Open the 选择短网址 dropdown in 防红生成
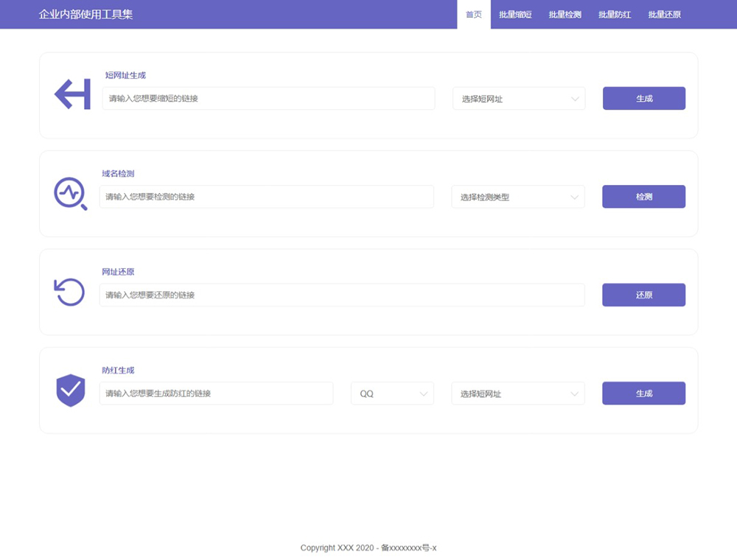The width and height of the screenshot is (737, 560). click(x=518, y=393)
